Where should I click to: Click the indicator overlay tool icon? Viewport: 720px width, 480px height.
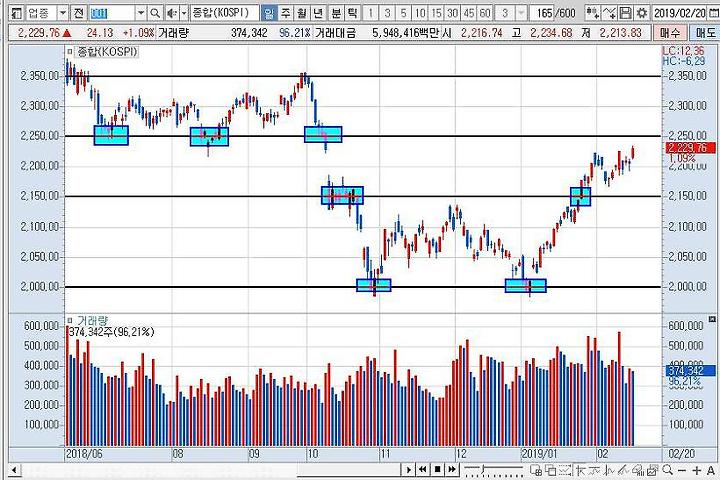click(x=638, y=470)
